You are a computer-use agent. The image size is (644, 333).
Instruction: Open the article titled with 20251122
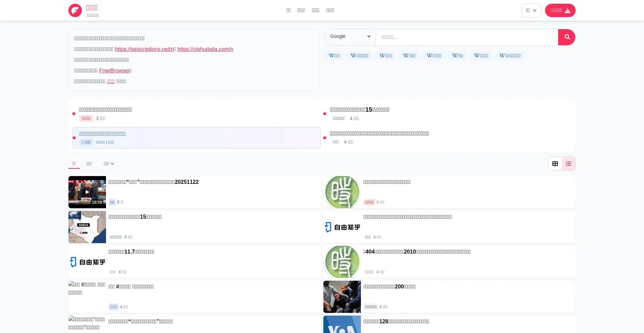pyautogui.click(x=154, y=182)
